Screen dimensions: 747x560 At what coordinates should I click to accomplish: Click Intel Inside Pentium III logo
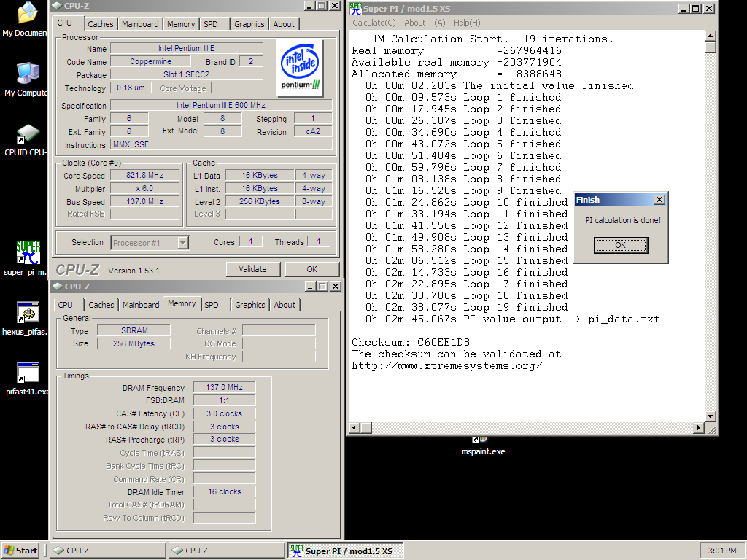300,67
